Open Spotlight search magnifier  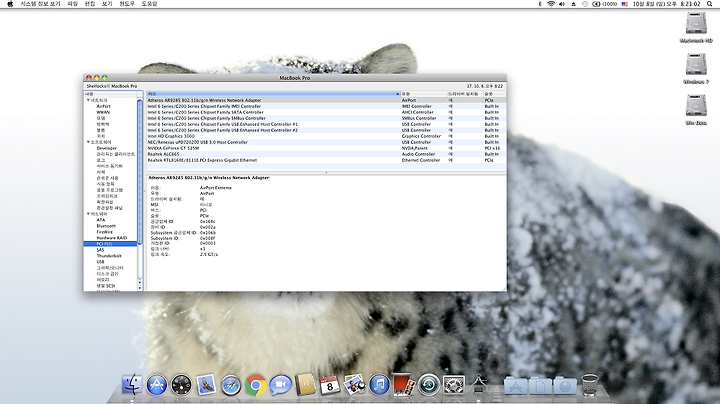710,4
